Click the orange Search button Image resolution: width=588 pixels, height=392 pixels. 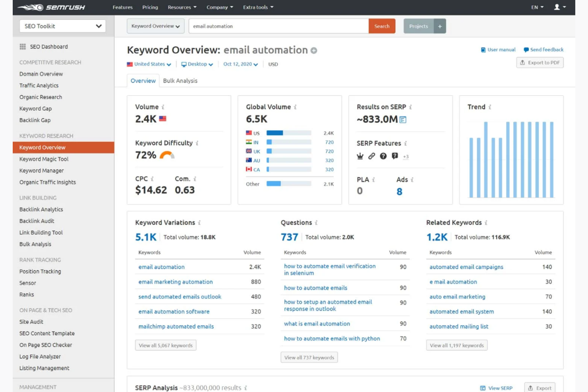(382, 26)
